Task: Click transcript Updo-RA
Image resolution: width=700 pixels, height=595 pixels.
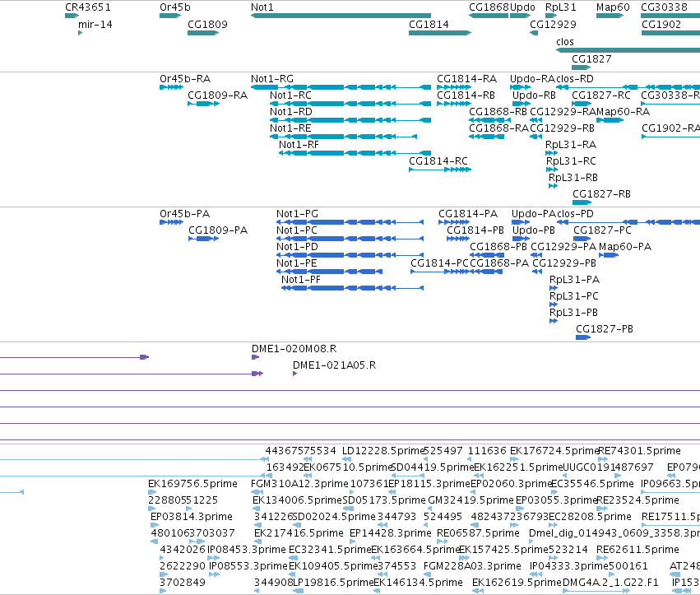Action: pos(521,87)
